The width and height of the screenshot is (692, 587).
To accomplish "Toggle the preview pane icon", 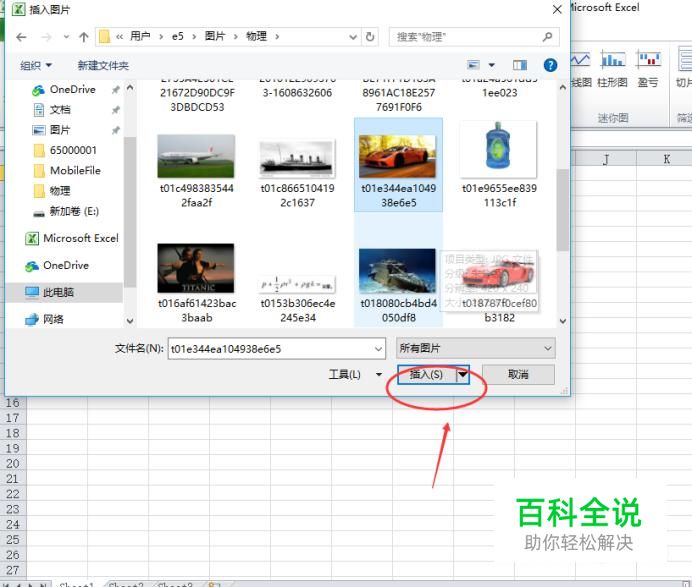I will coord(519,65).
